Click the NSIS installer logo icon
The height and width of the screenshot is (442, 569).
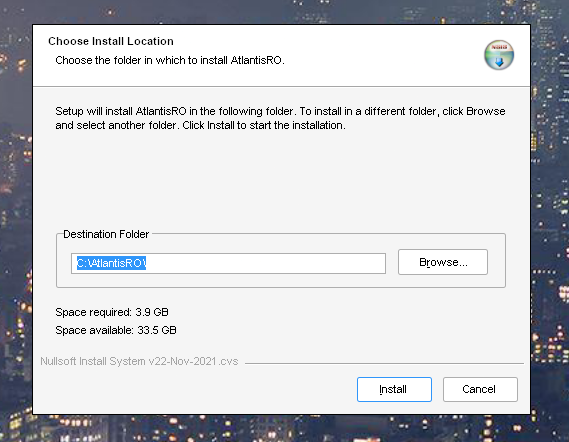[x=499, y=55]
